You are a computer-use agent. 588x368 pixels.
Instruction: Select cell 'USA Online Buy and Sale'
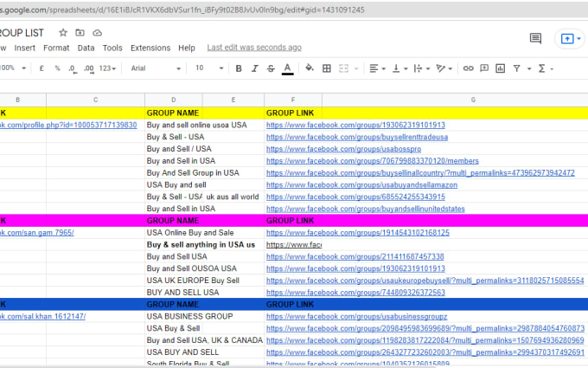tap(190, 233)
